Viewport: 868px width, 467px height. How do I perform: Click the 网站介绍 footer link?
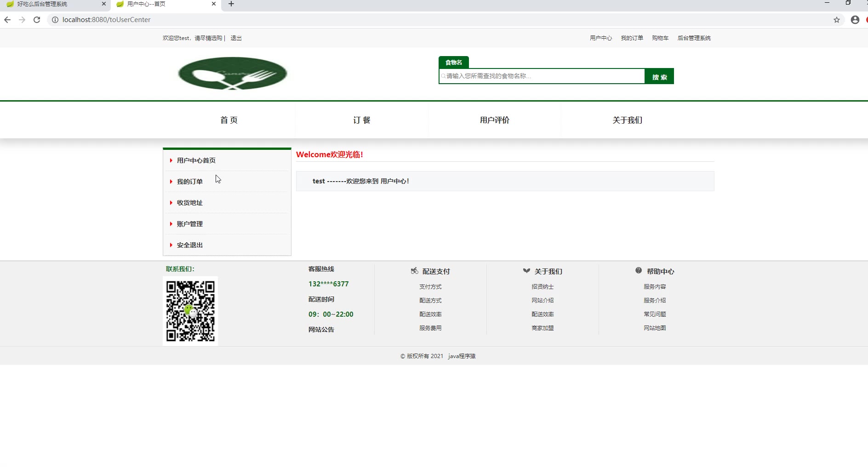click(x=542, y=301)
